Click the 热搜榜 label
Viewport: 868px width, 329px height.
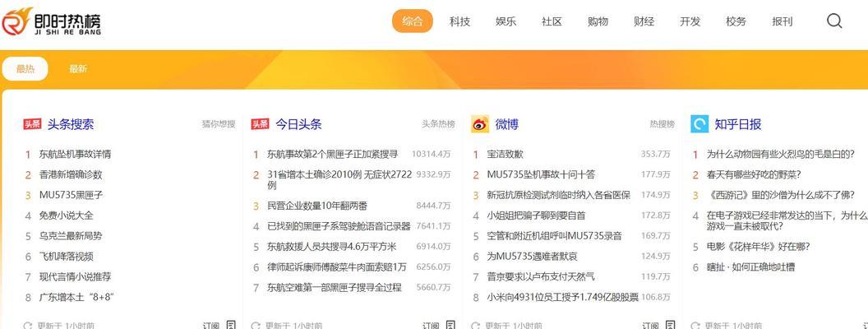(x=662, y=124)
